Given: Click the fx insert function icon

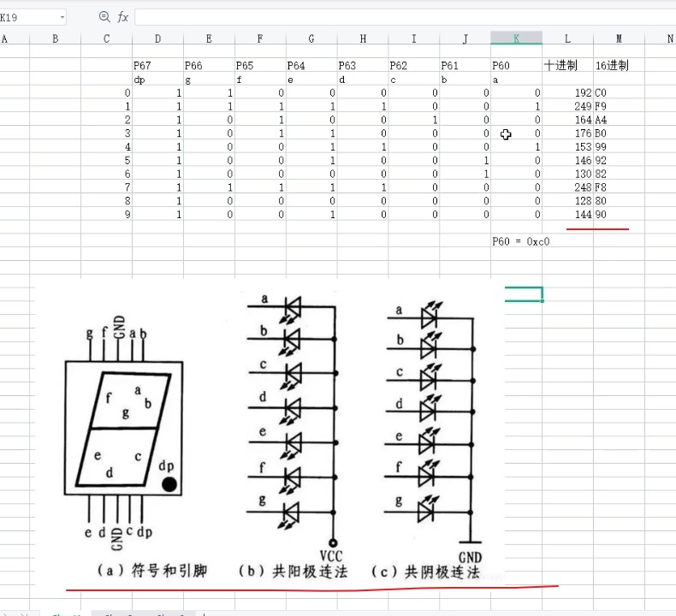Looking at the screenshot, I should click(x=123, y=17).
